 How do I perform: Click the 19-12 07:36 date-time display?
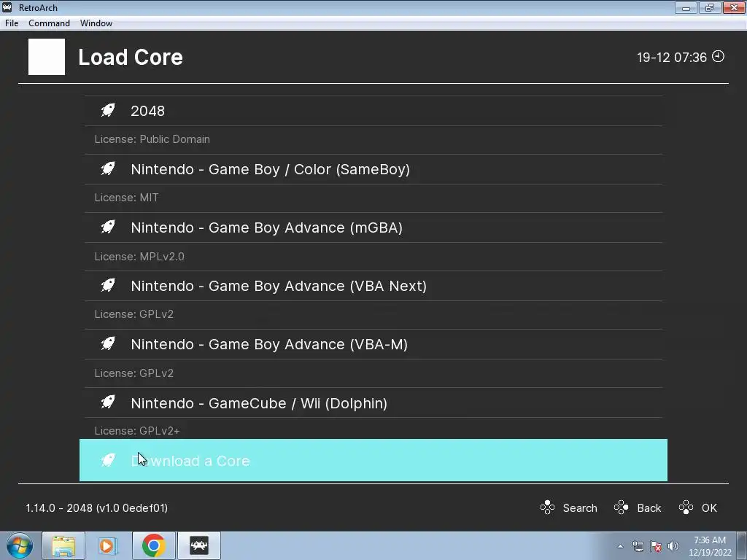(672, 57)
